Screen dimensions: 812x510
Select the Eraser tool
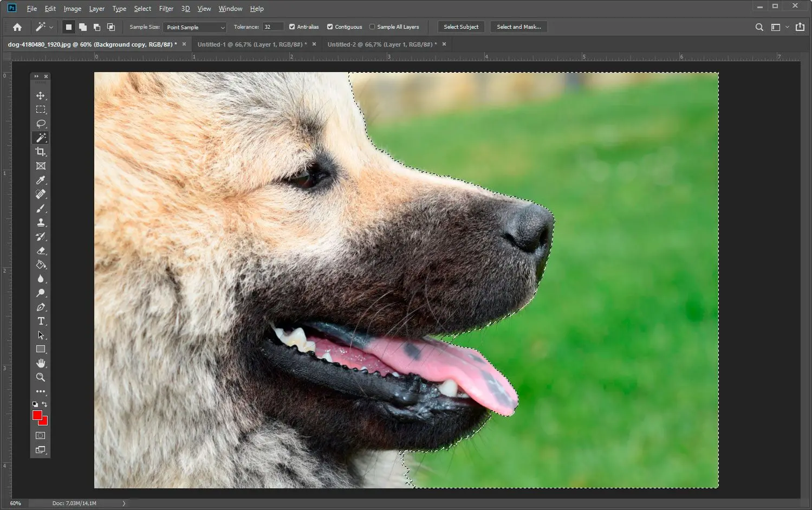click(x=41, y=251)
